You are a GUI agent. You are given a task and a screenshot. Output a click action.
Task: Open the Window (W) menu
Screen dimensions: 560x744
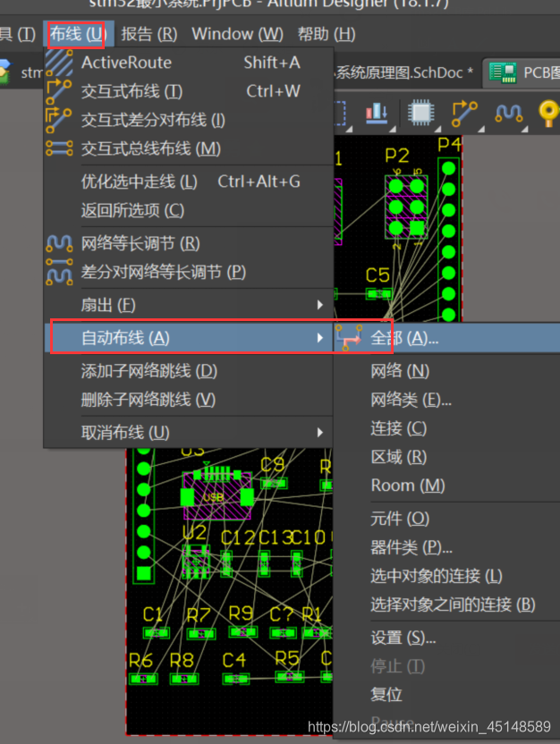click(x=237, y=34)
